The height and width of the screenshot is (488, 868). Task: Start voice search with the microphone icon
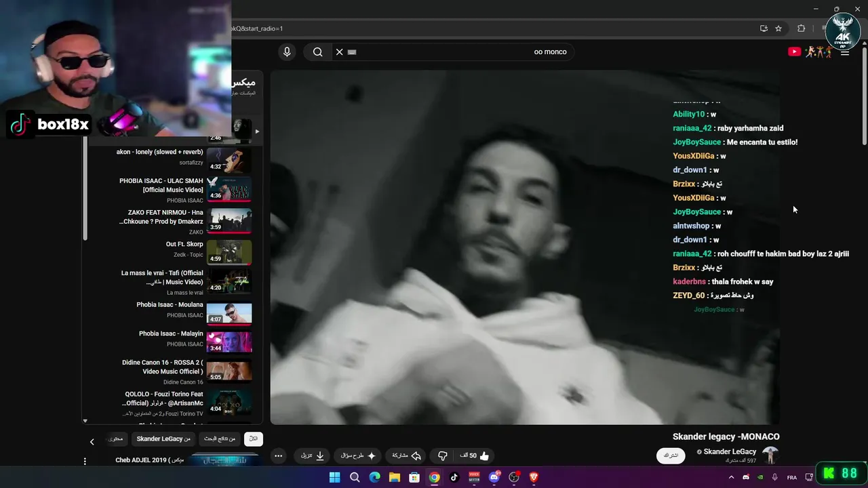tap(287, 52)
